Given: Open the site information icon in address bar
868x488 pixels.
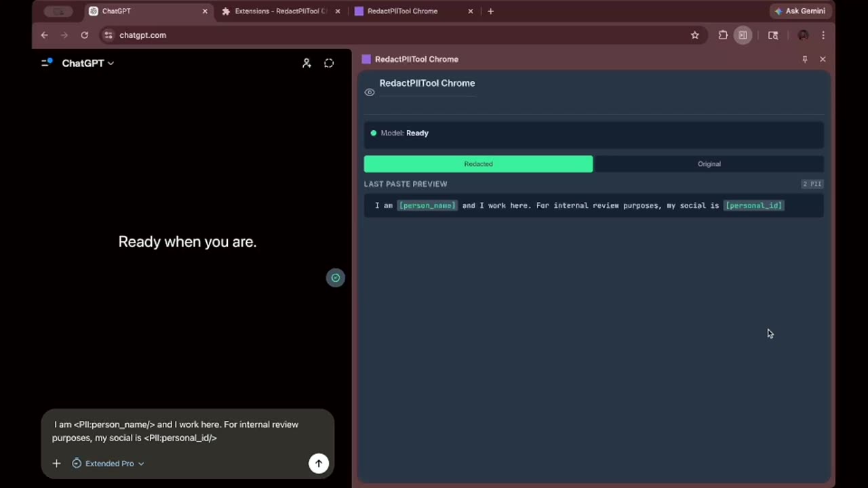Looking at the screenshot, I should (108, 35).
